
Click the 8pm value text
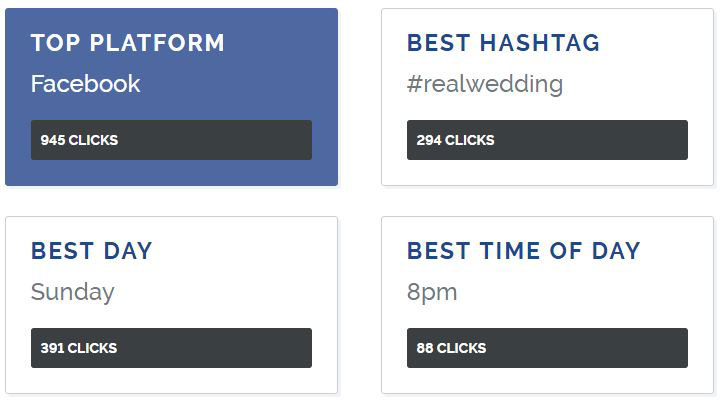[x=432, y=293]
